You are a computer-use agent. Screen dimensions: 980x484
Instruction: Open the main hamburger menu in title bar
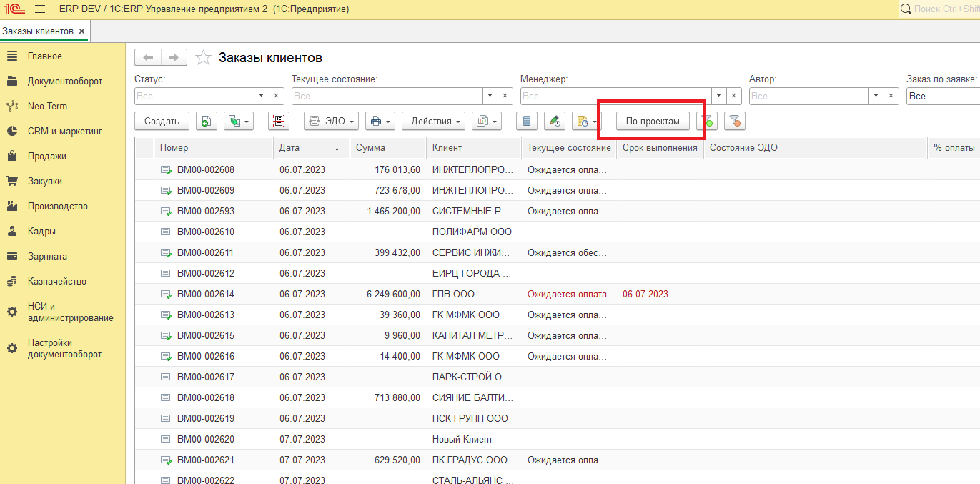coord(40,9)
